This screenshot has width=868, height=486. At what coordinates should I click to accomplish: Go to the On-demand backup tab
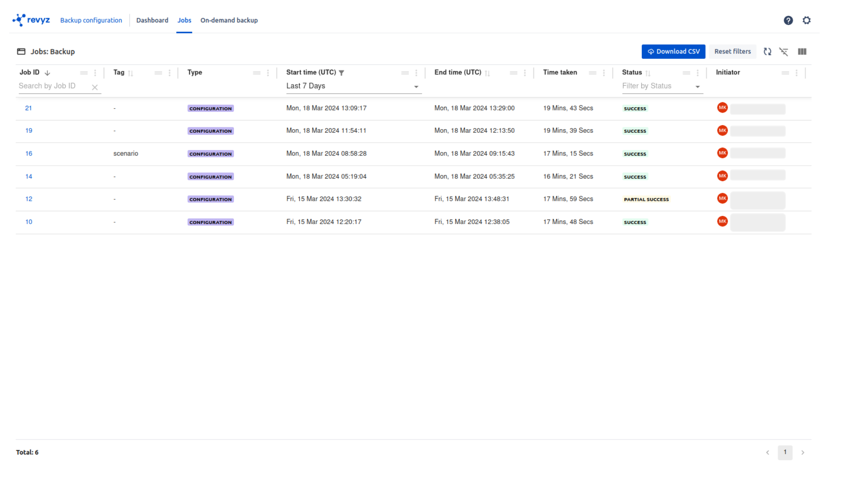click(229, 21)
